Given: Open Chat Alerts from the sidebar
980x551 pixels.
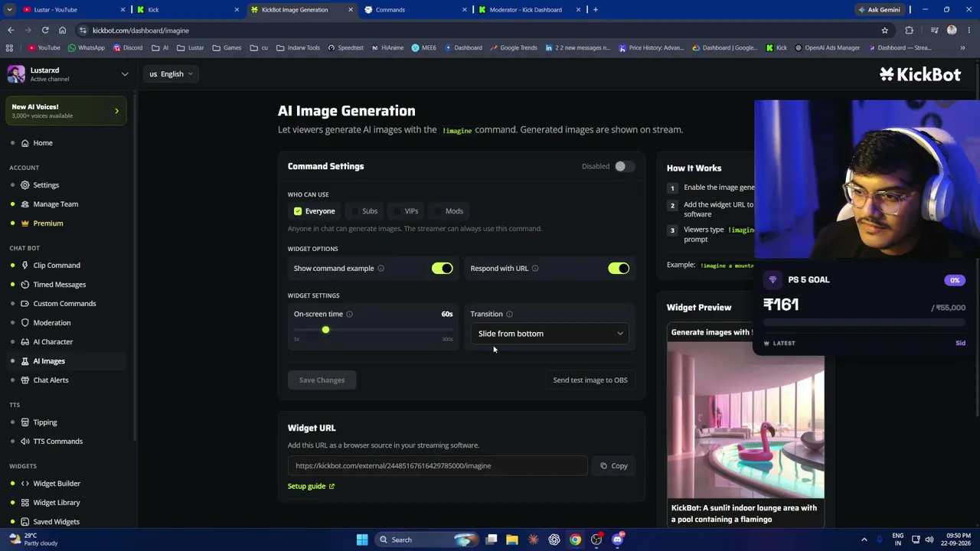Looking at the screenshot, I should pyautogui.click(x=51, y=380).
